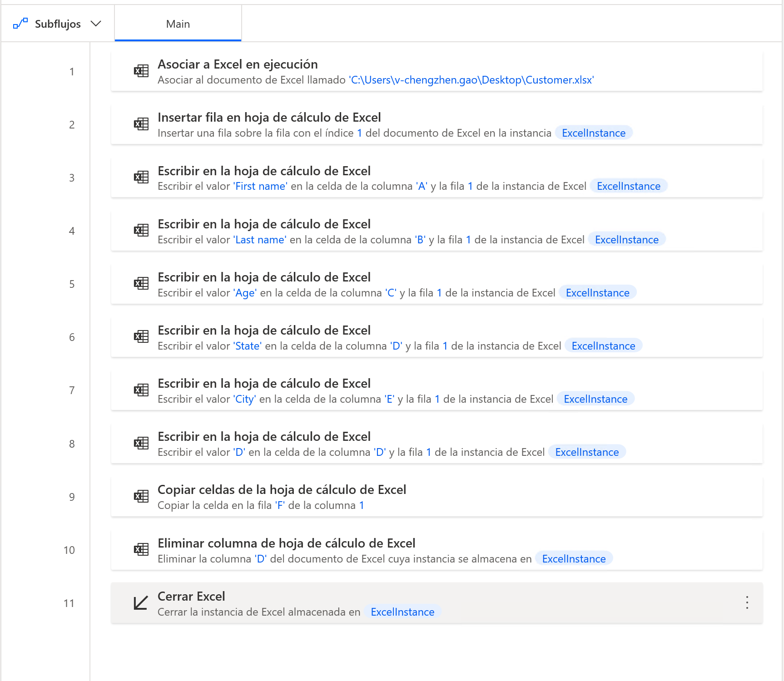Click Excel icon of the 'State' write action
This screenshot has height=681, width=784.
click(141, 337)
